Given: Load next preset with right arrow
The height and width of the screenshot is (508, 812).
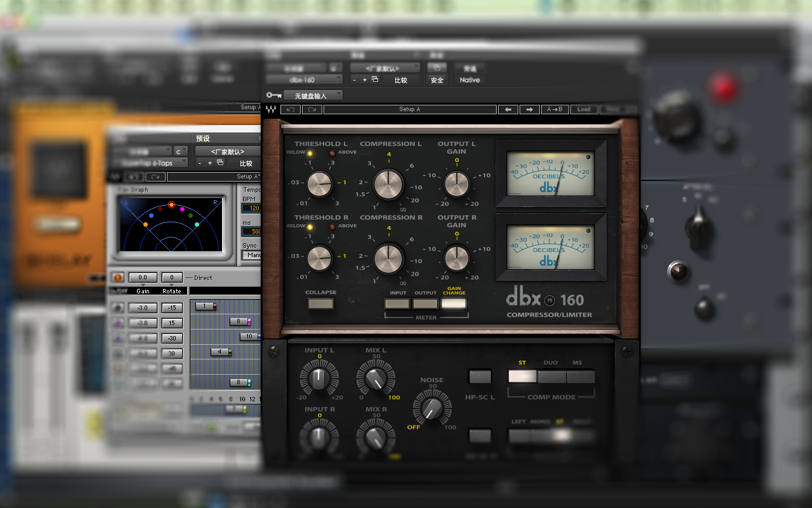Looking at the screenshot, I should (529, 109).
